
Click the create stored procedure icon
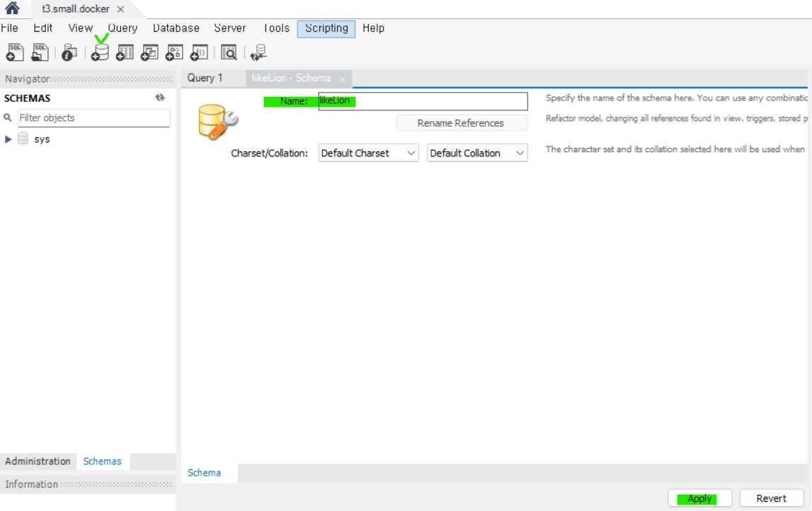[175, 52]
